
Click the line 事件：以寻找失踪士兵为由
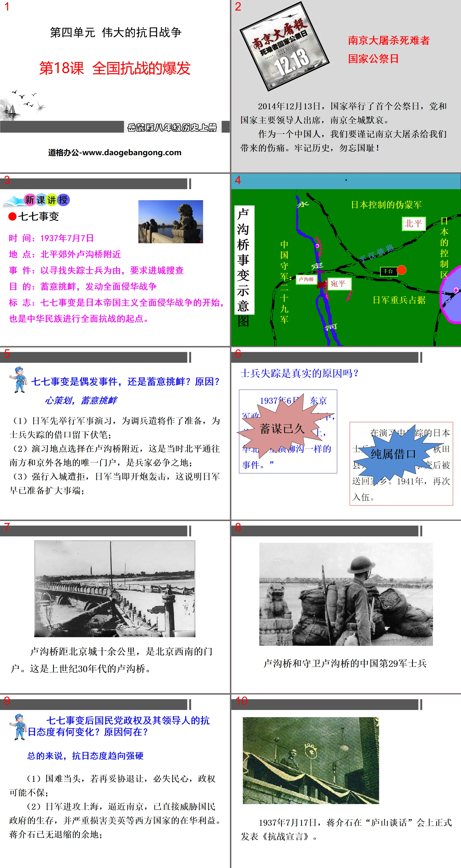click(x=96, y=271)
